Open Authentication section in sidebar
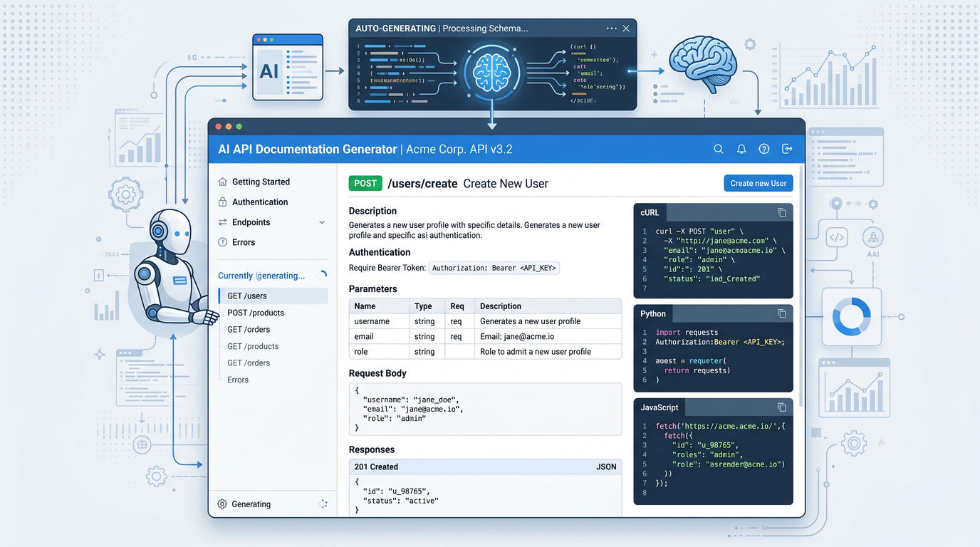The image size is (980, 547). tap(260, 202)
